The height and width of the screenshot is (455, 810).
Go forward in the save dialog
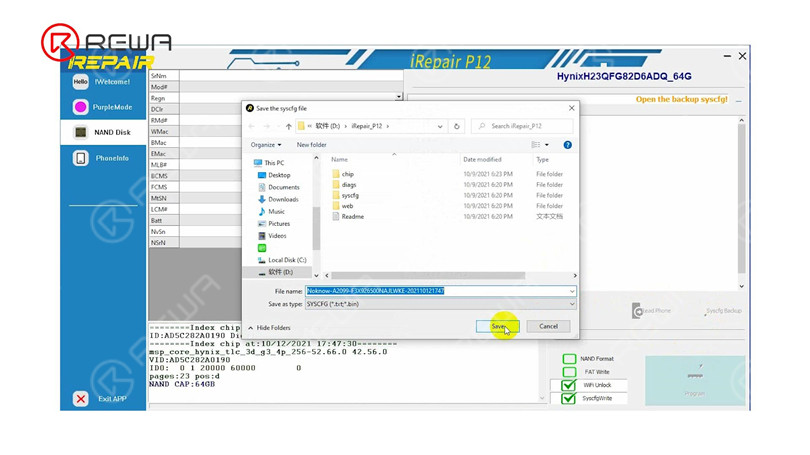pyautogui.click(x=267, y=126)
